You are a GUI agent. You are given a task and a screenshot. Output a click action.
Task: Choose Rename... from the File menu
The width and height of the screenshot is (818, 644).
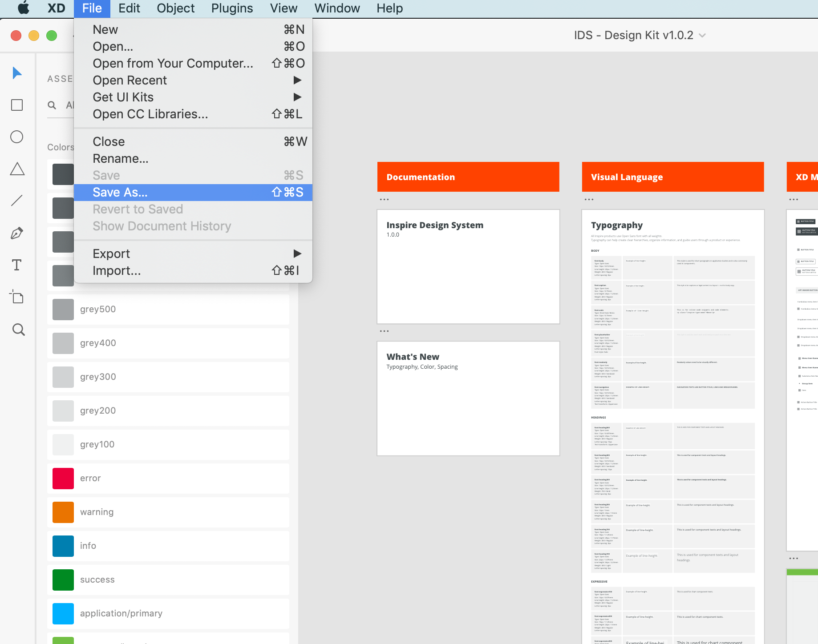[x=193, y=158]
